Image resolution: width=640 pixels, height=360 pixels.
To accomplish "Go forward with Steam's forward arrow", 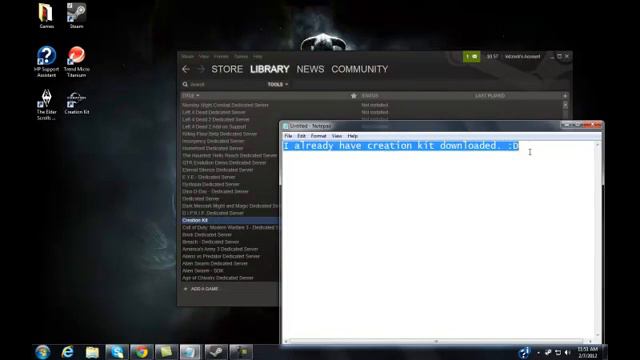I will (x=201, y=69).
